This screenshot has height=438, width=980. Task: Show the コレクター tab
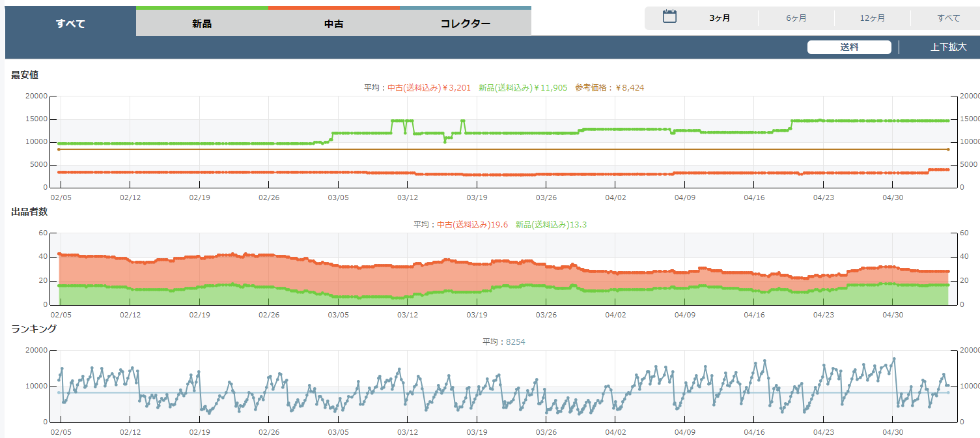point(465,24)
